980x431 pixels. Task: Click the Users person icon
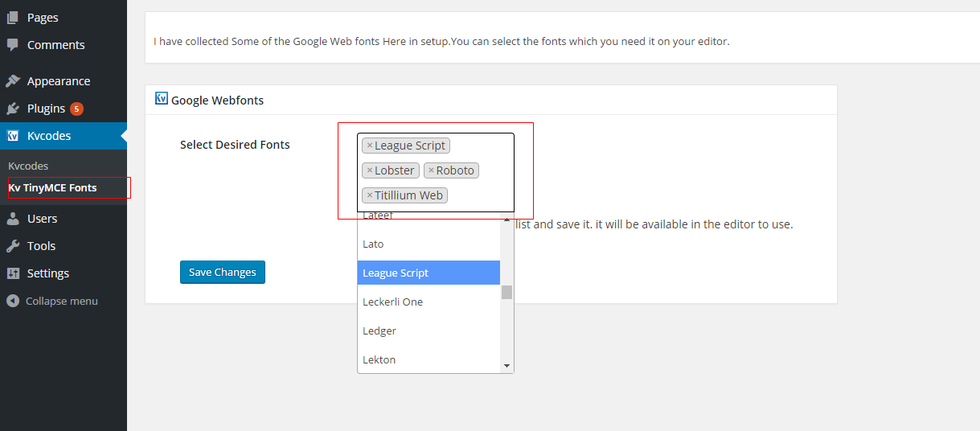pyautogui.click(x=13, y=219)
